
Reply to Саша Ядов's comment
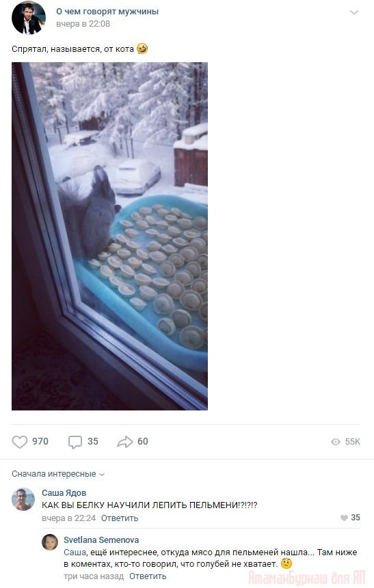click(120, 518)
